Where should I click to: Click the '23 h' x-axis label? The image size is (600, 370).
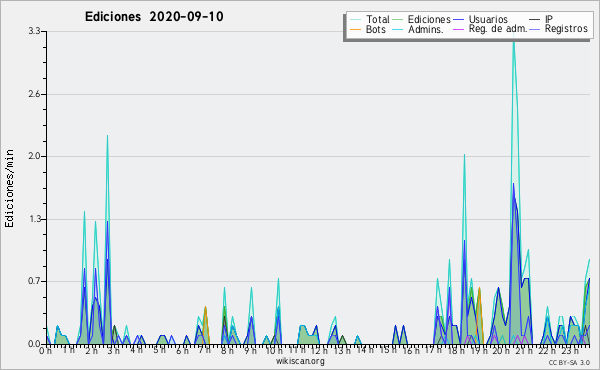point(569,351)
